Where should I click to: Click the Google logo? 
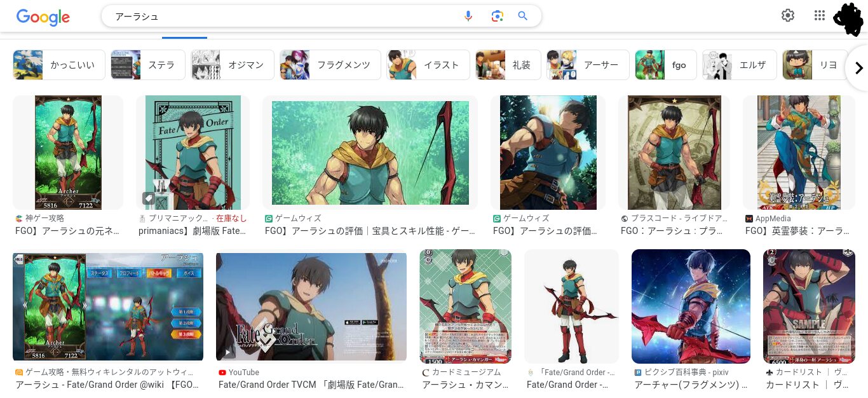click(43, 17)
